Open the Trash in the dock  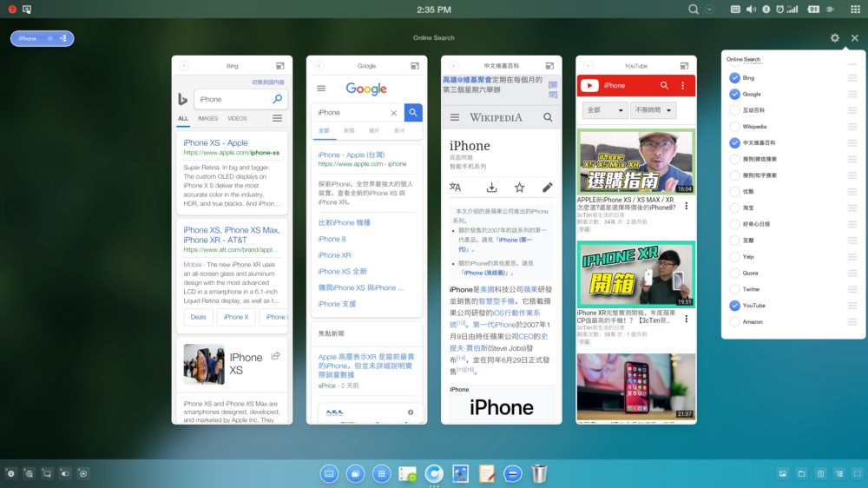[539, 473]
